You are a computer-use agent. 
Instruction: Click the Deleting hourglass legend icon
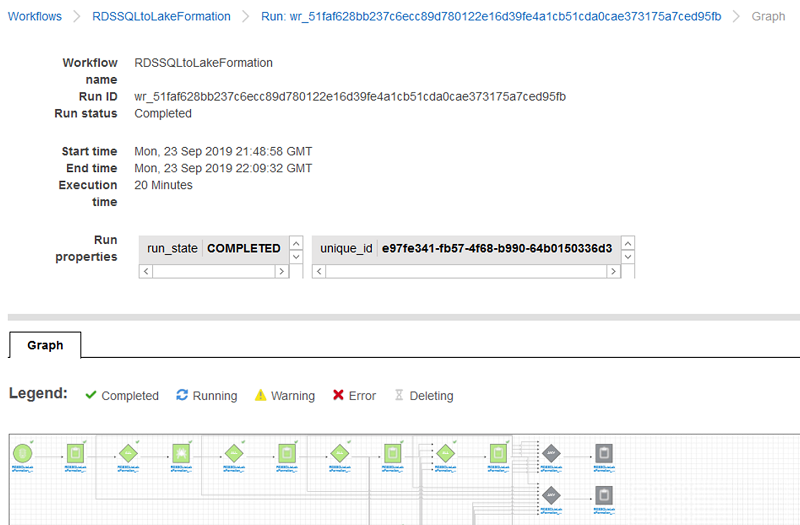coord(399,395)
